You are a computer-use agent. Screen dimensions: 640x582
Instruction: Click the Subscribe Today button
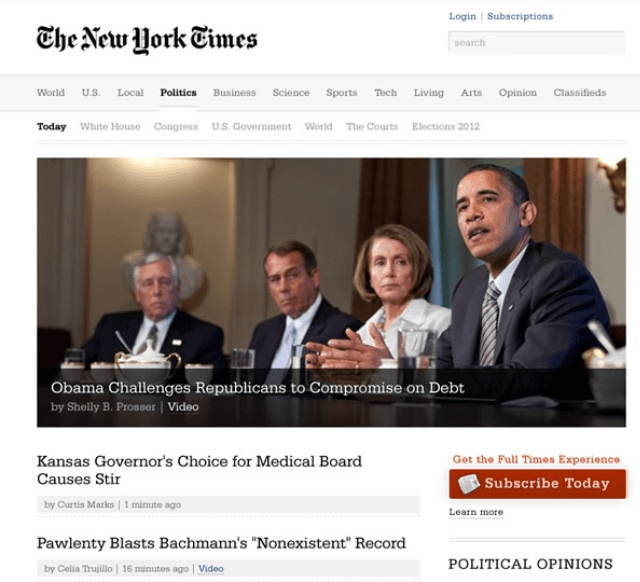[x=537, y=484]
